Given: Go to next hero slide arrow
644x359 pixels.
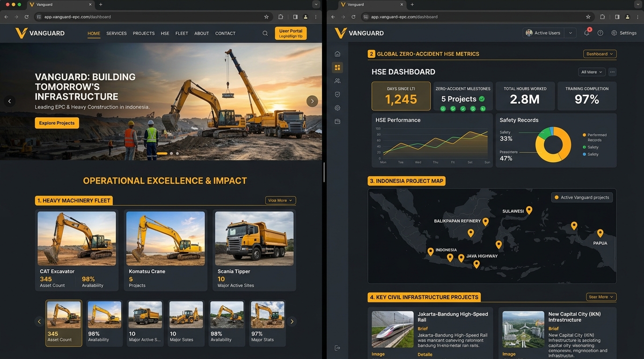Looking at the screenshot, I should click(x=312, y=101).
